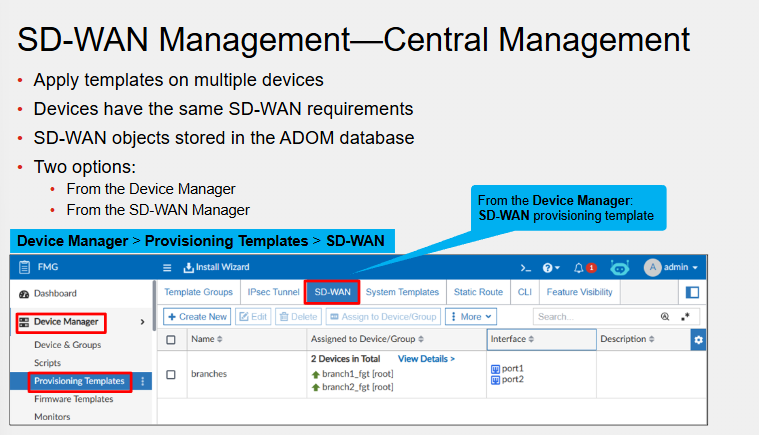Open Device & Groups
The height and width of the screenshot is (435, 759).
pyautogui.click(x=68, y=345)
